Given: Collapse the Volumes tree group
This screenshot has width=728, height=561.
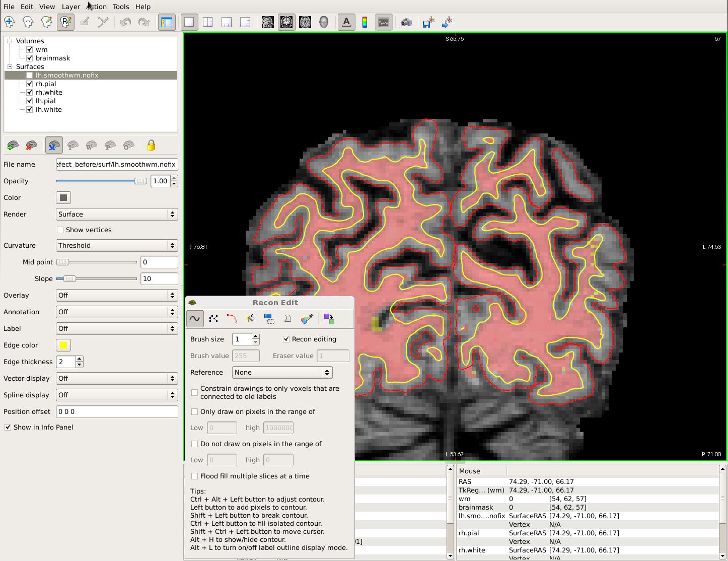Looking at the screenshot, I should coord(10,41).
